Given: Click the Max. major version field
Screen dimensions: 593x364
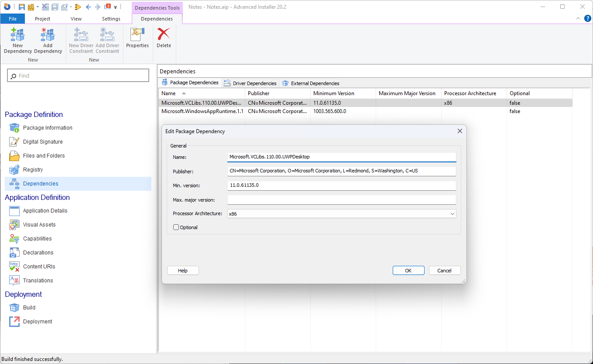Looking at the screenshot, I should click(x=342, y=200).
